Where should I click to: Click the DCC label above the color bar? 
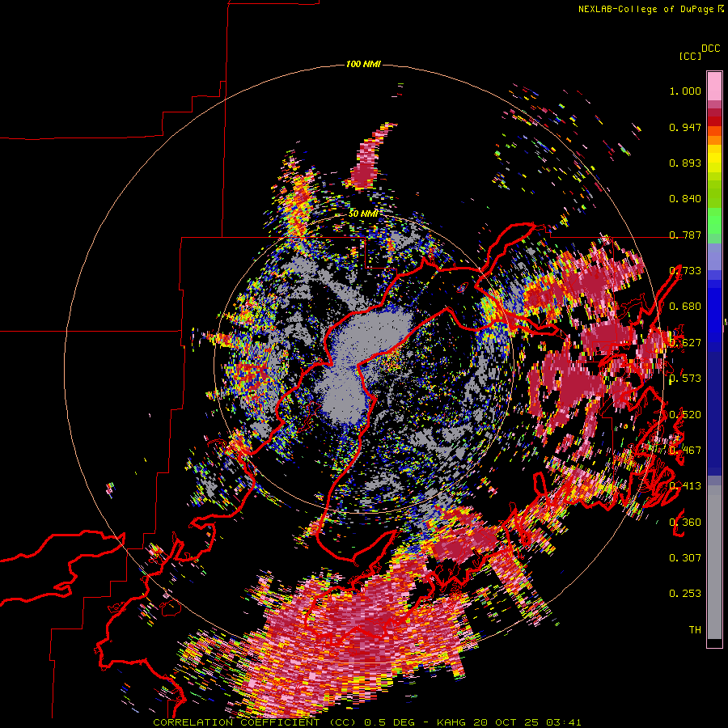[x=711, y=49]
